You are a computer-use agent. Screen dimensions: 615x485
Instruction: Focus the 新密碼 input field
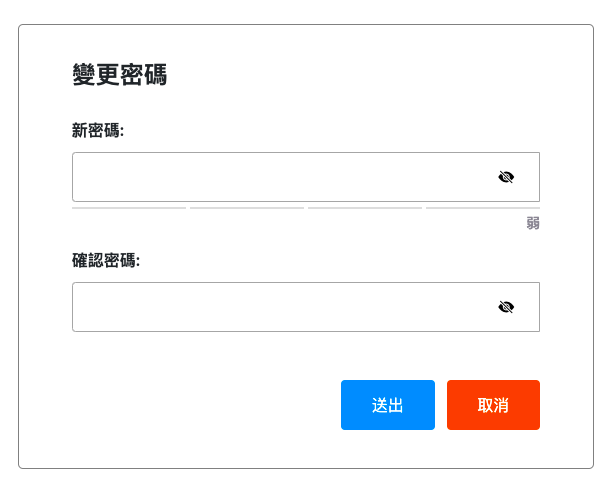pyautogui.click(x=280, y=177)
